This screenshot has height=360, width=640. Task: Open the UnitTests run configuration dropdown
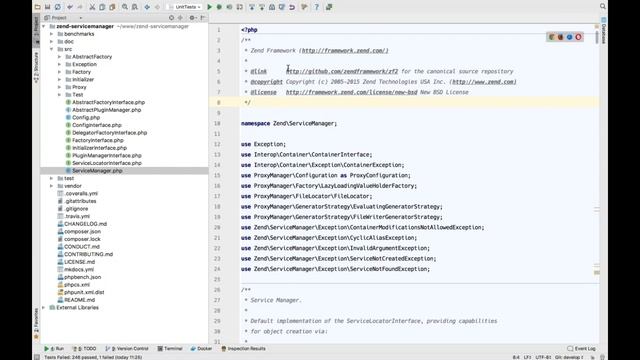[185, 7]
